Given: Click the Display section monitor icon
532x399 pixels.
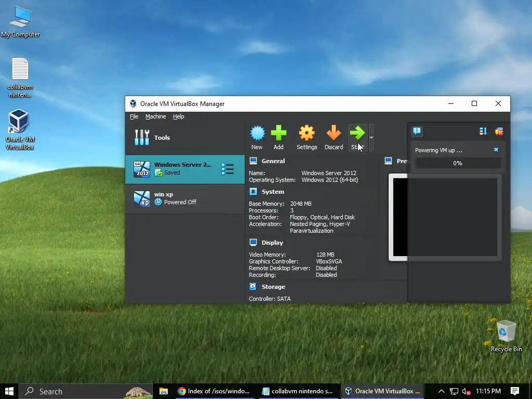Looking at the screenshot, I should pos(253,242).
